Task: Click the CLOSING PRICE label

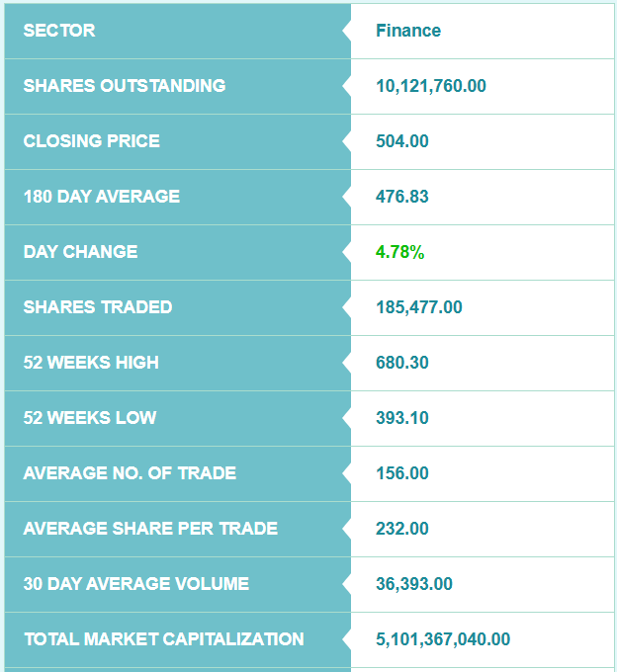Action: tap(91, 141)
